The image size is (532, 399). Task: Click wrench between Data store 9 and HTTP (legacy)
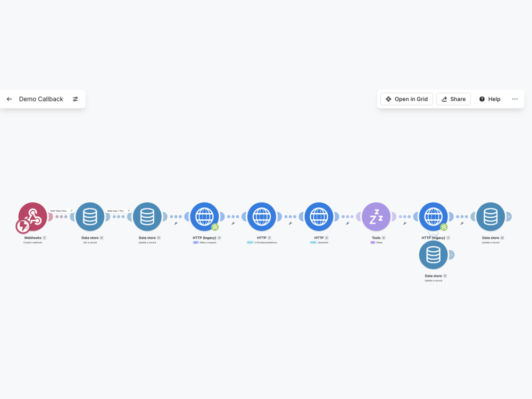click(176, 223)
